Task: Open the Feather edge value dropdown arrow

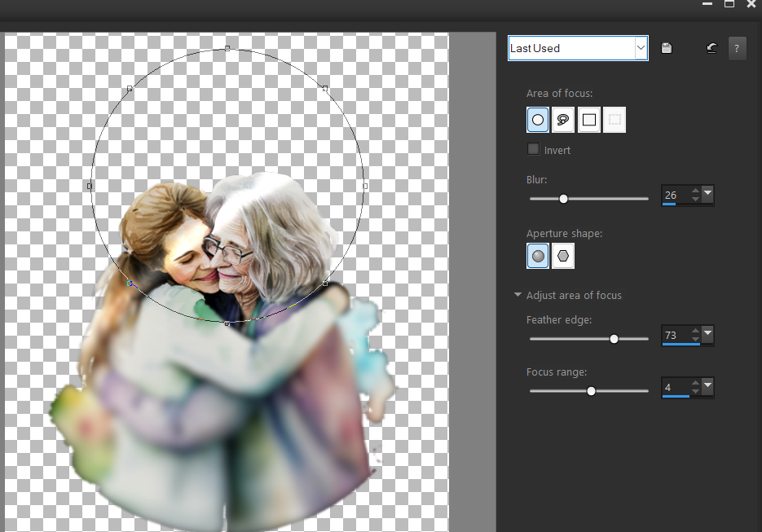Action: (707, 335)
